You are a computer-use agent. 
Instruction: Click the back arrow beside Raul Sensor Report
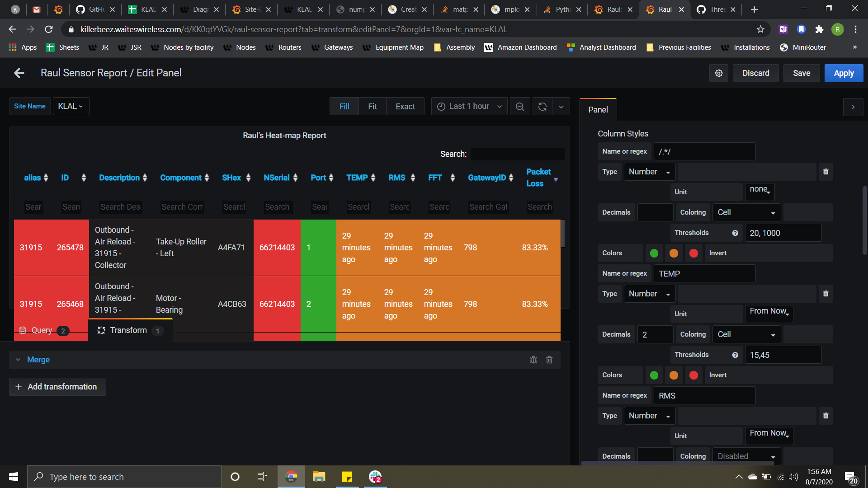[x=19, y=73]
